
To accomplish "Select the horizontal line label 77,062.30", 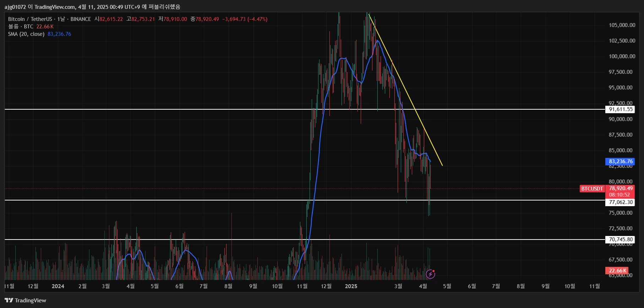I will [x=620, y=202].
